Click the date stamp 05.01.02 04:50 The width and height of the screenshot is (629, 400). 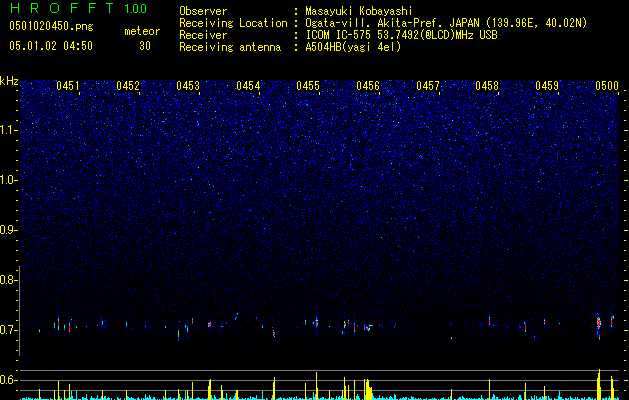coord(51,46)
